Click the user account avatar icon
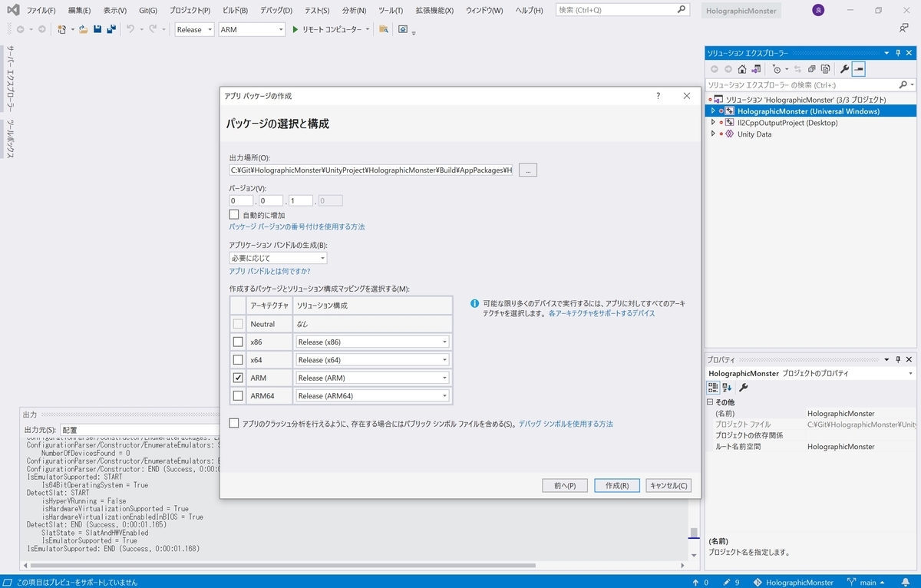921x588 pixels. [x=817, y=10]
